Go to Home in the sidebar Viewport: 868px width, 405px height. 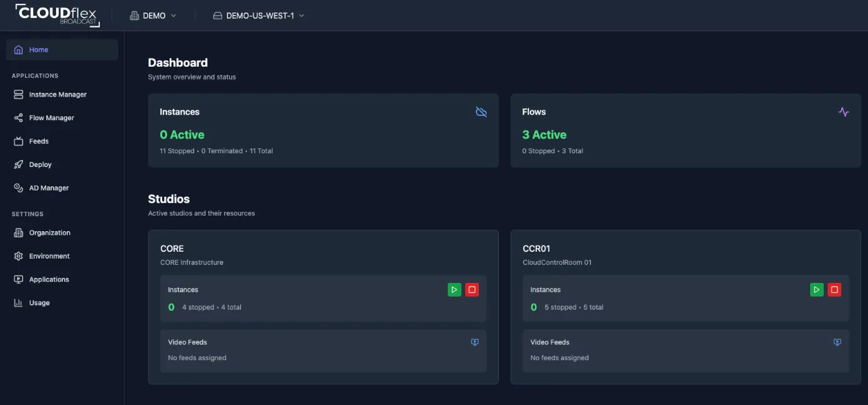coord(62,50)
